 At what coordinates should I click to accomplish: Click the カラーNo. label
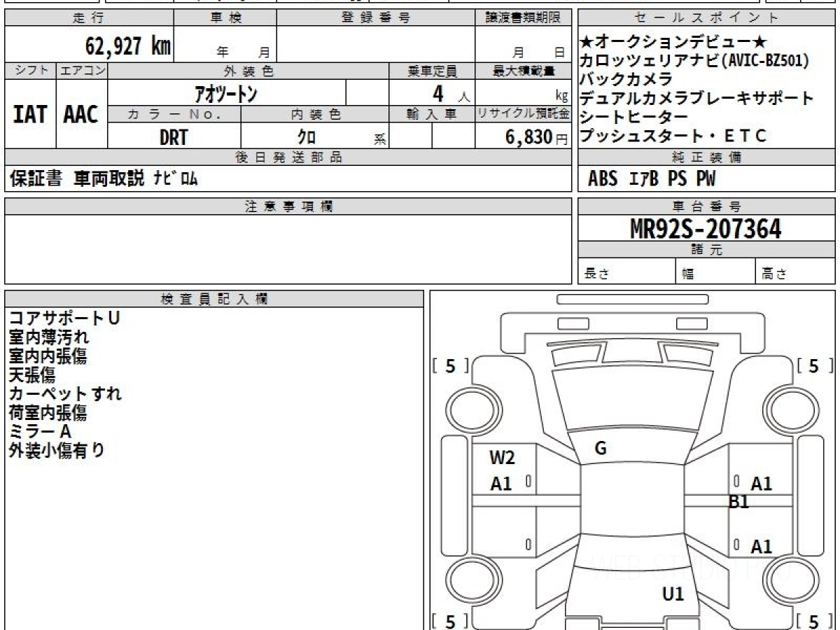(174, 114)
